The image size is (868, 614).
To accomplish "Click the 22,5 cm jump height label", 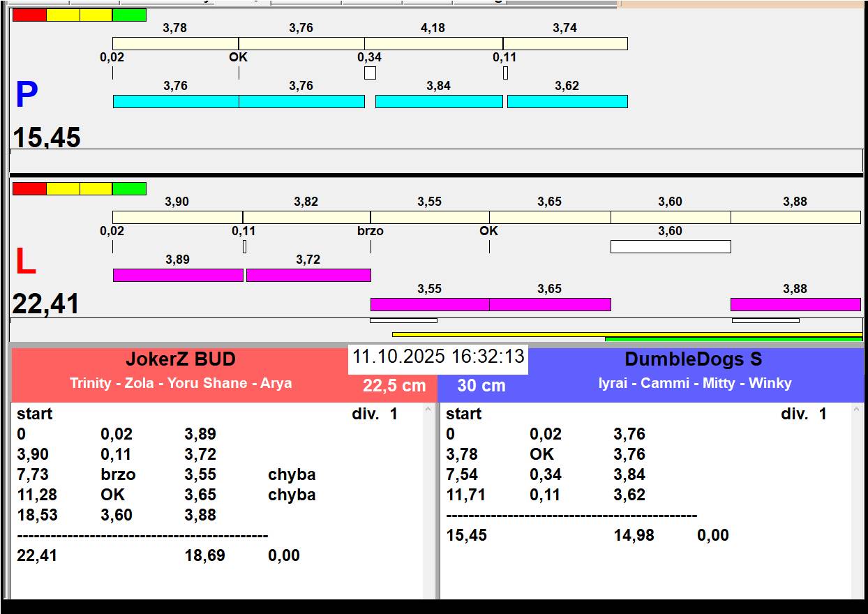I will tap(394, 385).
